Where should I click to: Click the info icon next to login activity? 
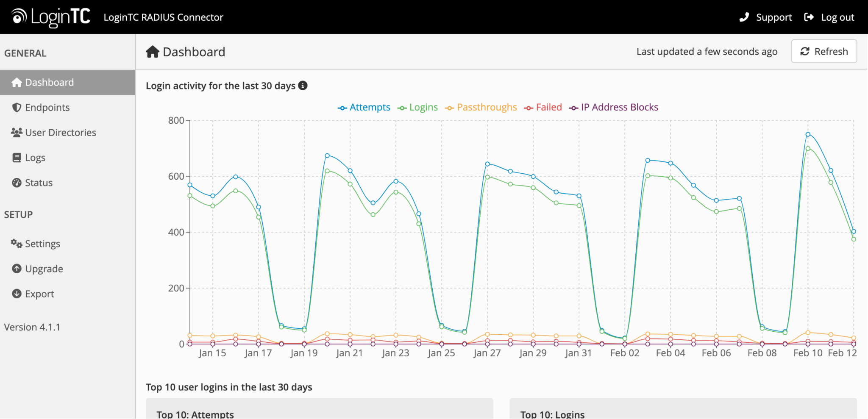tap(302, 86)
